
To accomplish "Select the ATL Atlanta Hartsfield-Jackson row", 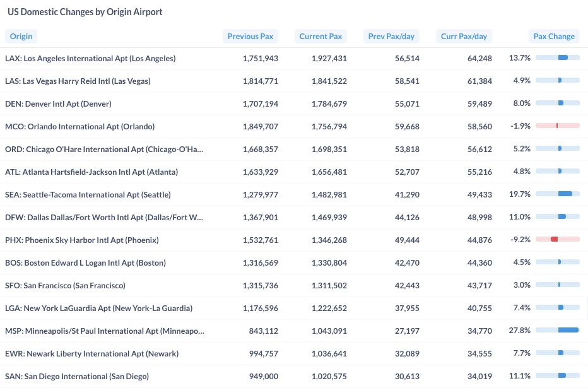I will pos(294,172).
